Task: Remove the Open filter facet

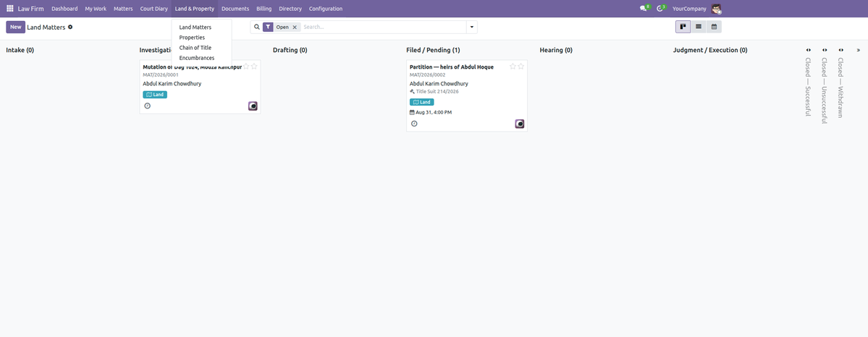Action: point(295,27)
